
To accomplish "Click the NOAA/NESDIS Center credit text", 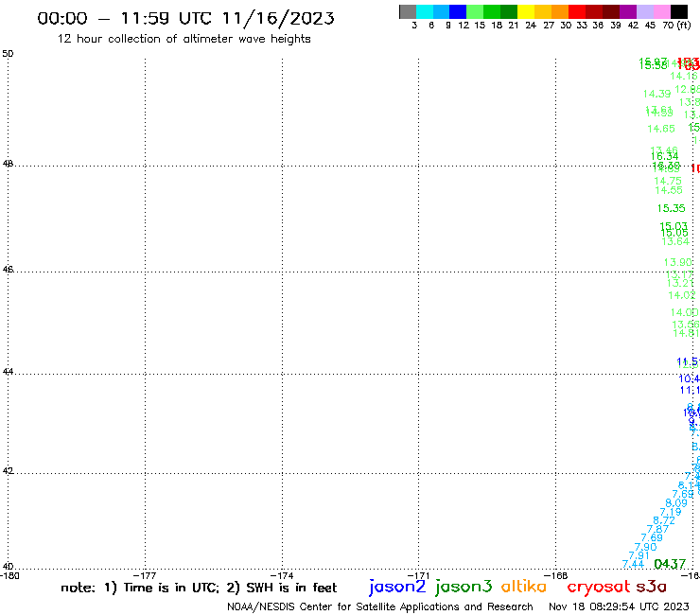I will click(x=380, y=606).
